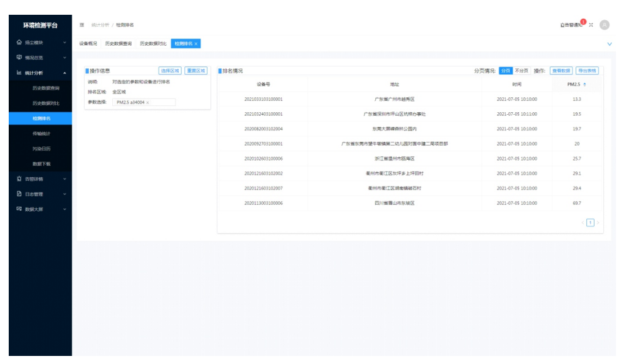Expand the 扬尘模块 sidebar menu
Screen dimensions: 618x364
coord(40,42)
